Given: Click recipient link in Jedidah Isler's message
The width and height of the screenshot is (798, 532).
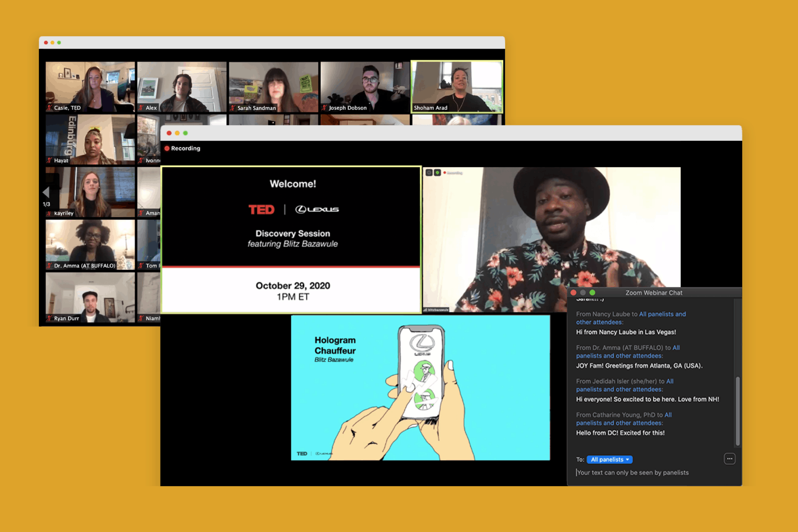Looking at the screenshot, I should click(625, 385).
